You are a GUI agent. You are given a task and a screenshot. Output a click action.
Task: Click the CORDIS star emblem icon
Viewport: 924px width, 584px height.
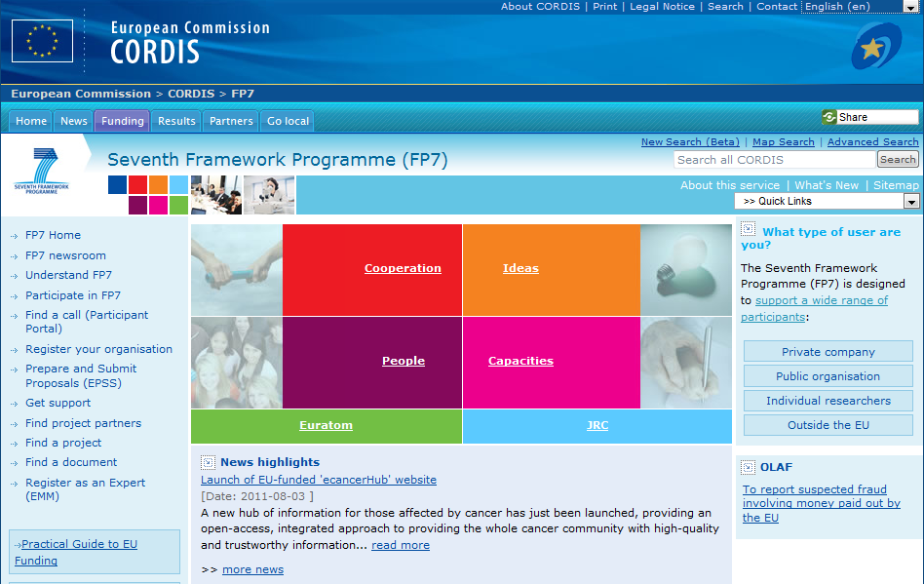(x=876, y=46)
